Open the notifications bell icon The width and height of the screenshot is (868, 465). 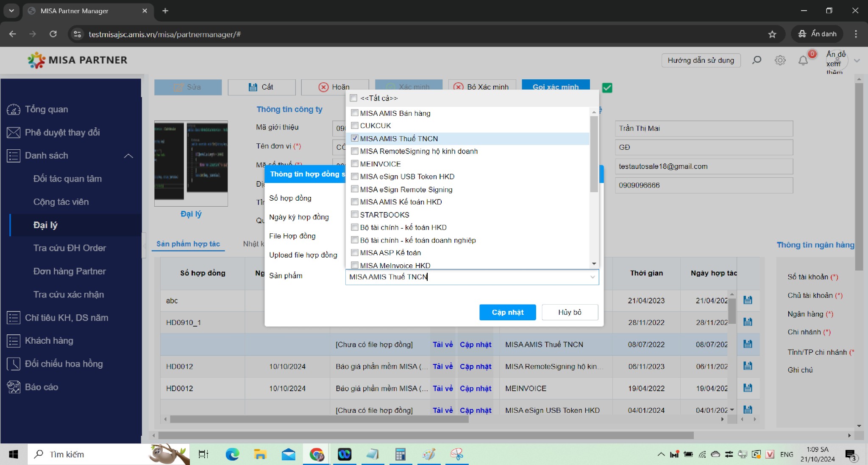click(x=803, y=61)
